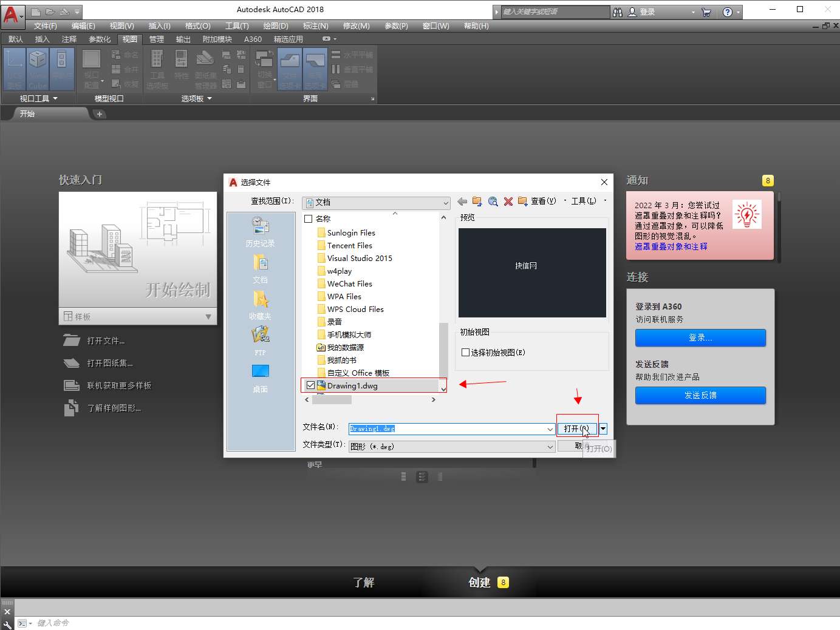The image size is (840, 630).
Task: Enable the 选择初始视图 checkbox
Action: click(465, 353)
